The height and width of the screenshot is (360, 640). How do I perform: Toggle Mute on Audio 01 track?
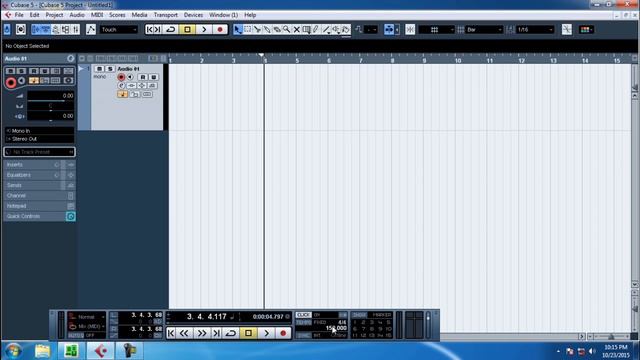[99, 69]
